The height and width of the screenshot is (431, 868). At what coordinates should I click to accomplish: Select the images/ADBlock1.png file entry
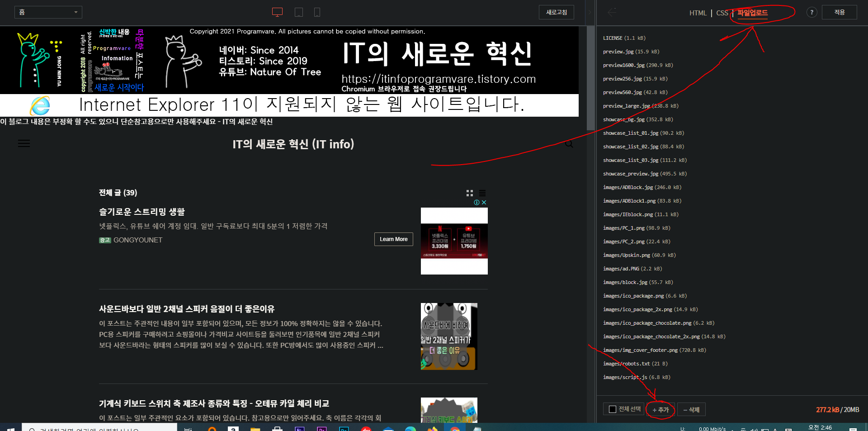pyautogui.click(x=642, y=201)
